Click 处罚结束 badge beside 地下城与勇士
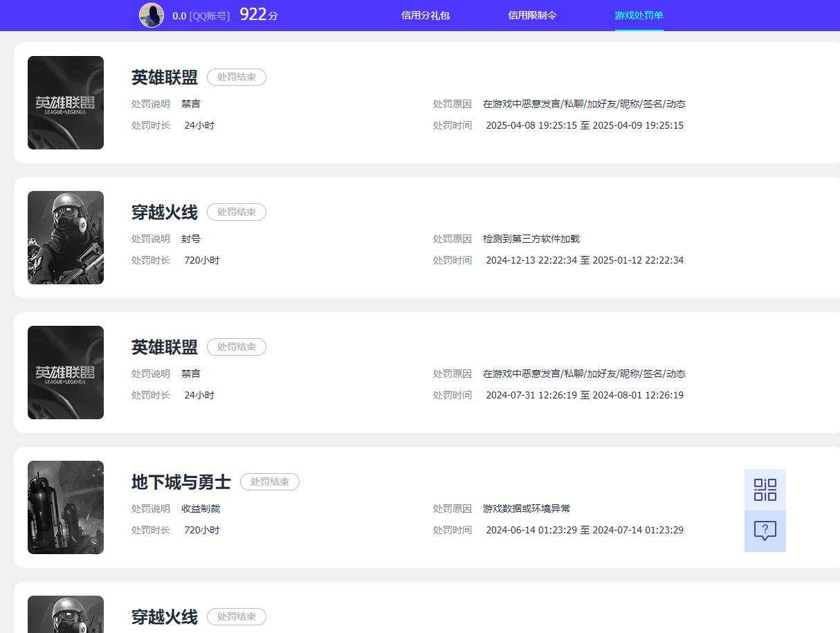This screenshot has height=633, width=840. (x=270, y=481)
